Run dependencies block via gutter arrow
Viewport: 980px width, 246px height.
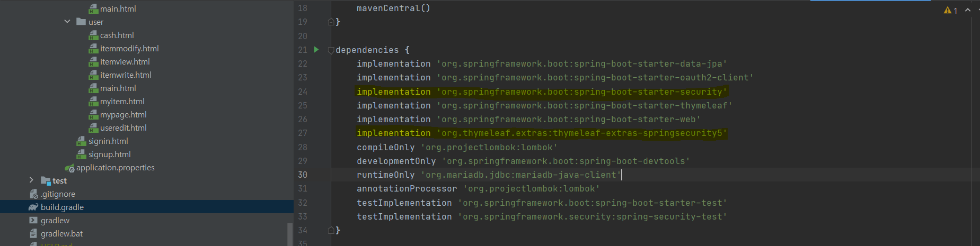coord(316,49)
